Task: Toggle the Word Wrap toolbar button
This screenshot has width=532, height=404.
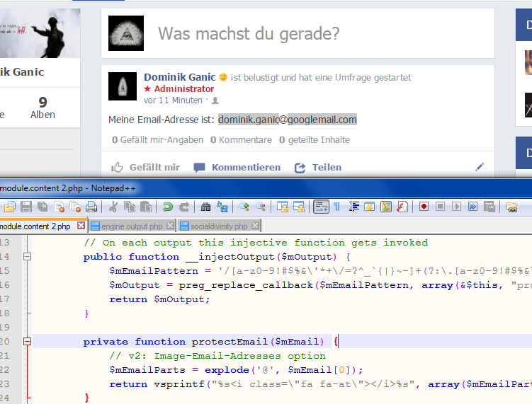Action: click(x=321, y=207)
